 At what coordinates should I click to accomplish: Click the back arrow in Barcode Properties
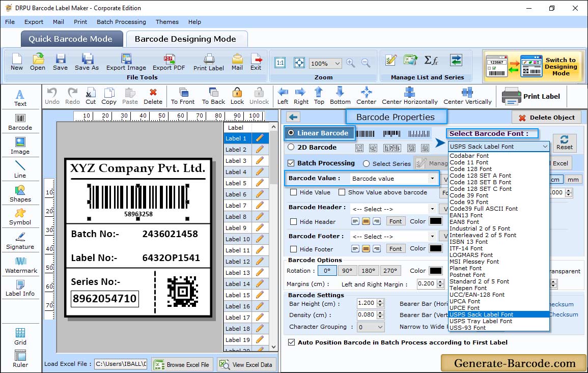(293, 117)
